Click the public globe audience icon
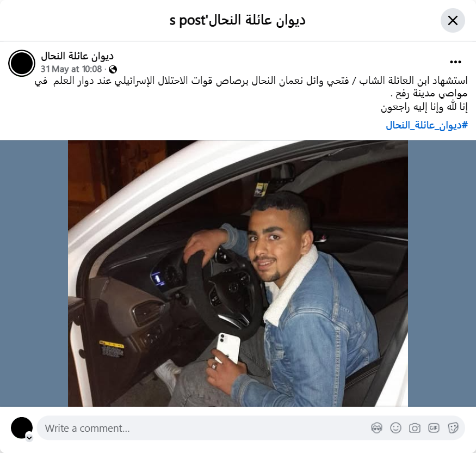 [113, 69]
